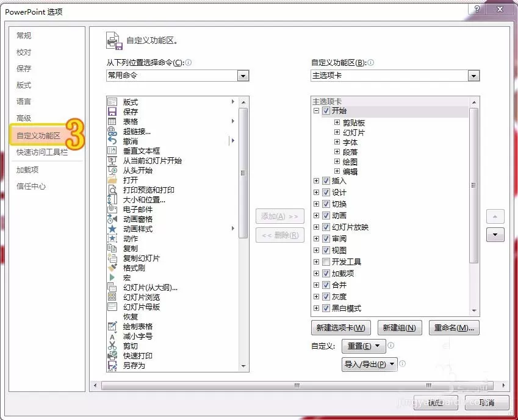518x420 pixels.
Task: Expand the 字体 group
Action: pyautogui.click(x=337, y=142)
